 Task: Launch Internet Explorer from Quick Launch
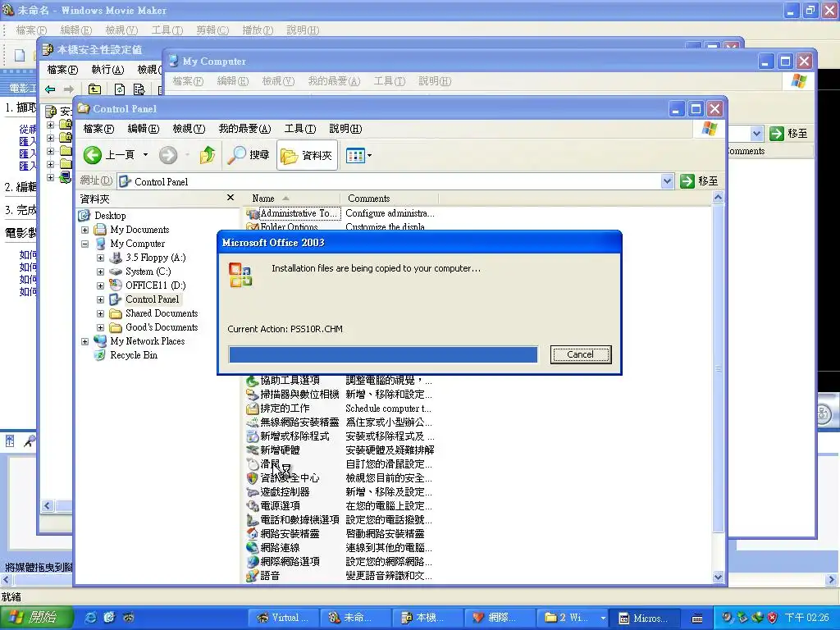91,618
